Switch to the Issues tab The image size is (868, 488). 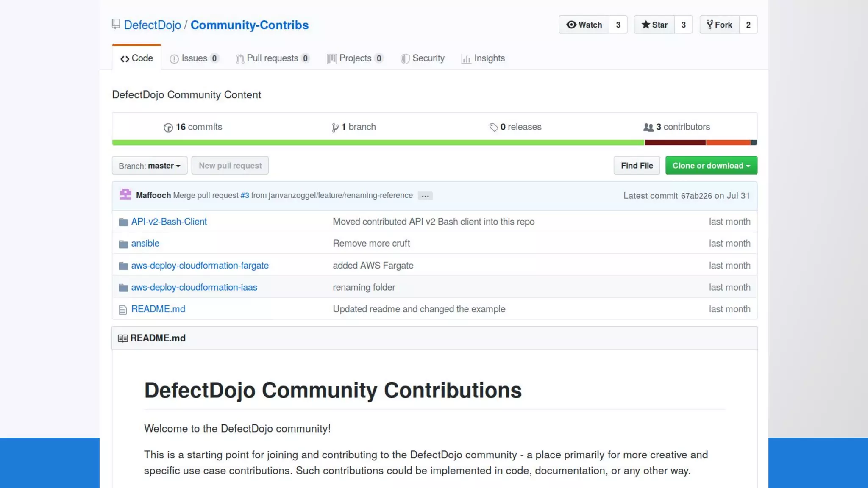(194, 58)
